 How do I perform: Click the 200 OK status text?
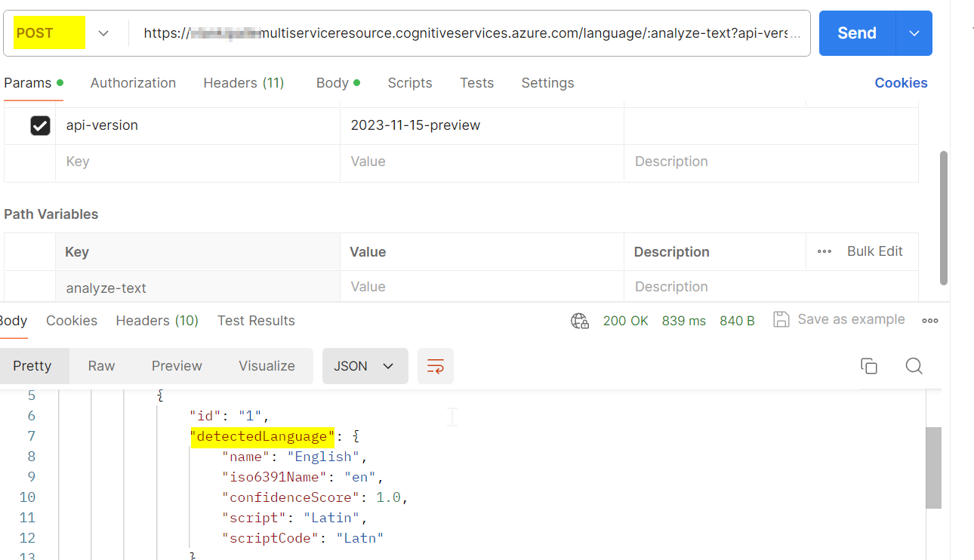(625, 321)
